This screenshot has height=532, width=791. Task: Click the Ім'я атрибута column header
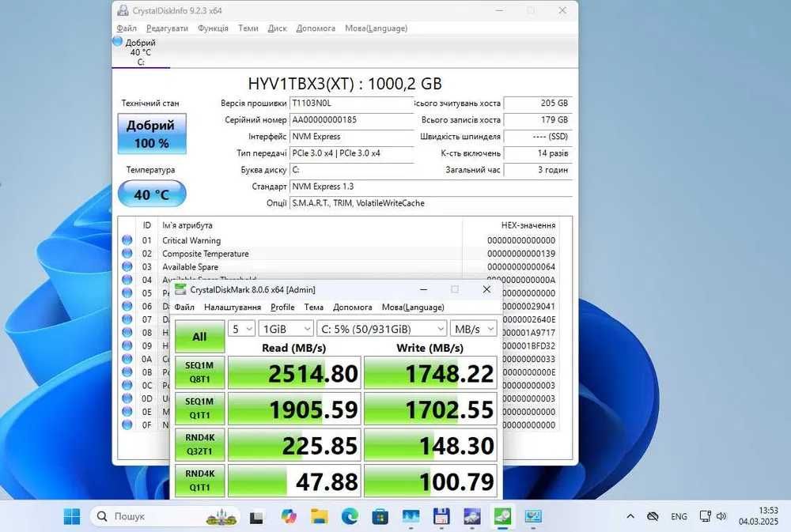187,225
